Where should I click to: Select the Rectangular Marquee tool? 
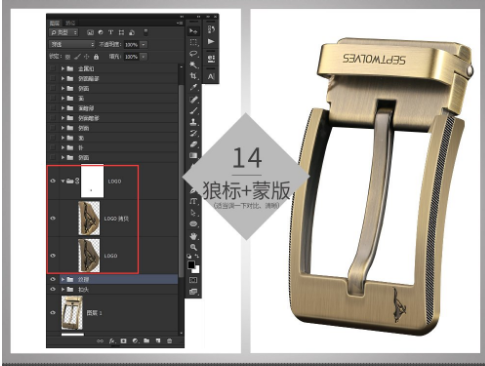[x=194, y=42]
